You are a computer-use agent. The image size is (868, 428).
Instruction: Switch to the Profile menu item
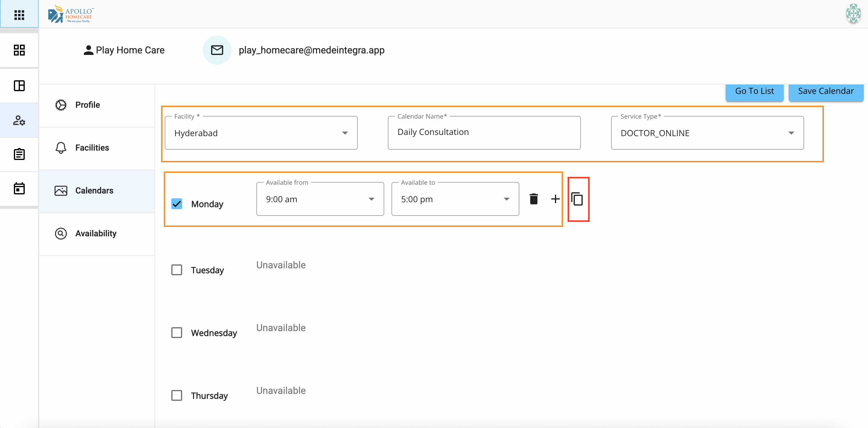click(87, 105)
